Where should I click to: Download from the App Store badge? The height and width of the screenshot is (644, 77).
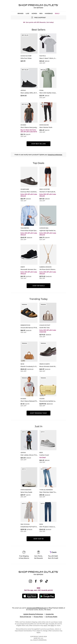(30, 596)
